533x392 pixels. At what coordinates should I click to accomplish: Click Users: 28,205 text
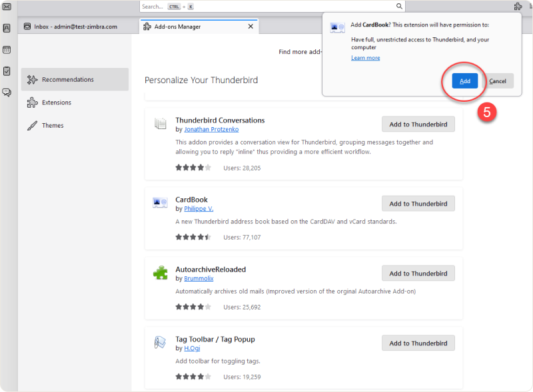pyautogui.click(x=242, y=168)
